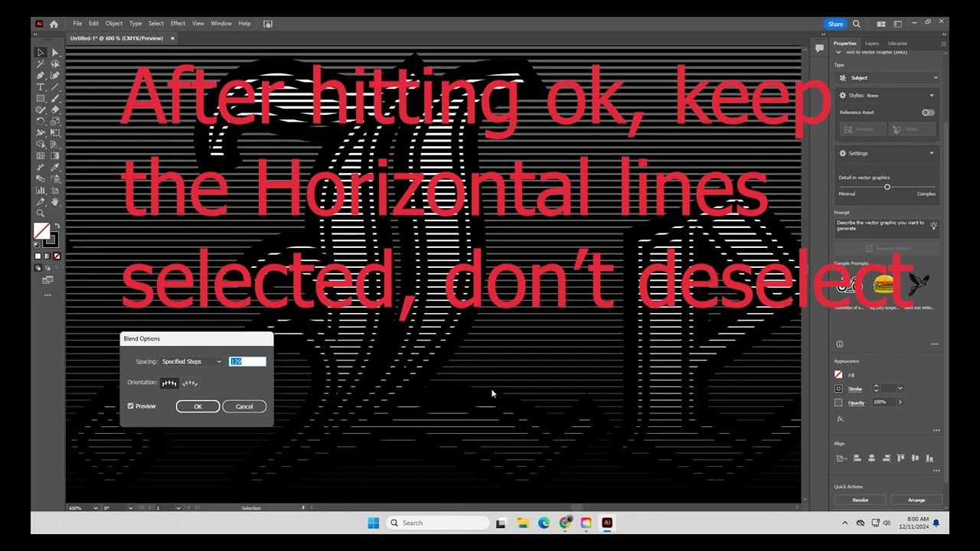Image resolution: width=980 pixels, height=551 pixels.
Task: Select the Hand tool
Action: tap(55, 202)
